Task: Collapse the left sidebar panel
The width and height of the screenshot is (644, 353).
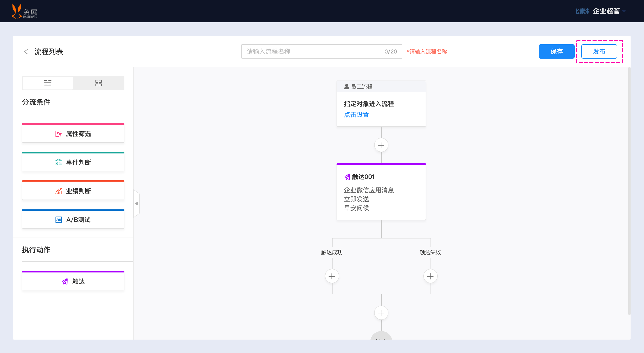Action: [x=136, y=204]
